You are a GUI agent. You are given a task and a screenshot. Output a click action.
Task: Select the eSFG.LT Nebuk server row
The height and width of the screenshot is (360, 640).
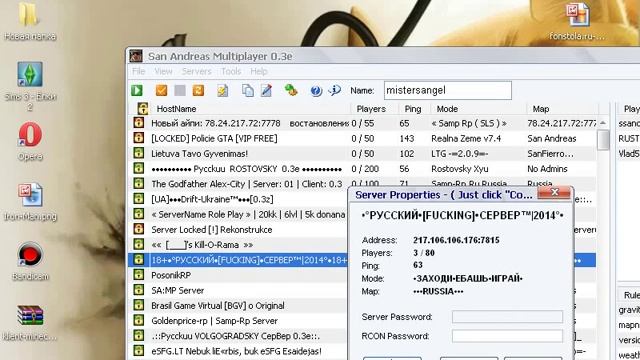pyautogui.click(x=238, y=351)
